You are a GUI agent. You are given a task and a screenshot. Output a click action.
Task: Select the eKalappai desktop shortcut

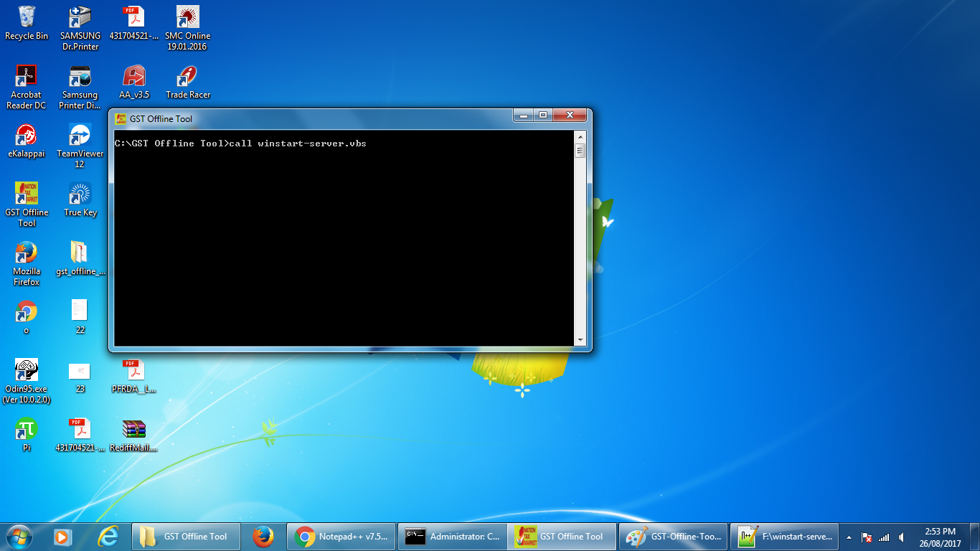click(x=27, y=141)
